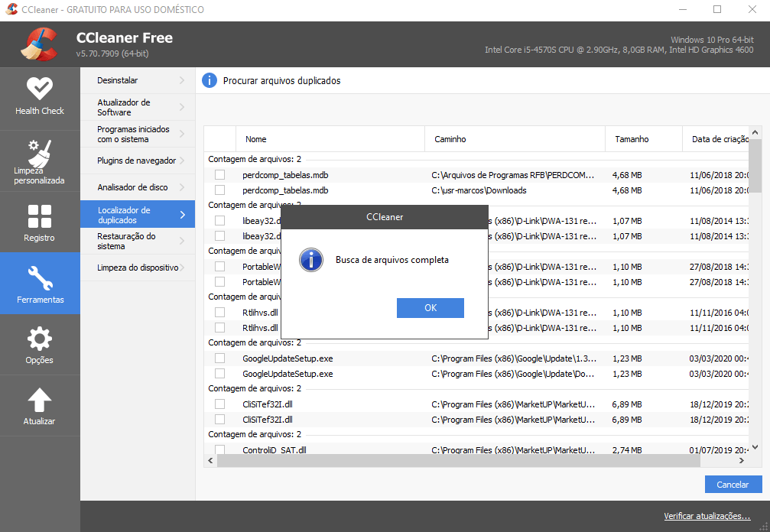Expand the Limpeza do dispositivo chevron
The height and width of the screenshot is (532, 770).
tap(182, 268)
